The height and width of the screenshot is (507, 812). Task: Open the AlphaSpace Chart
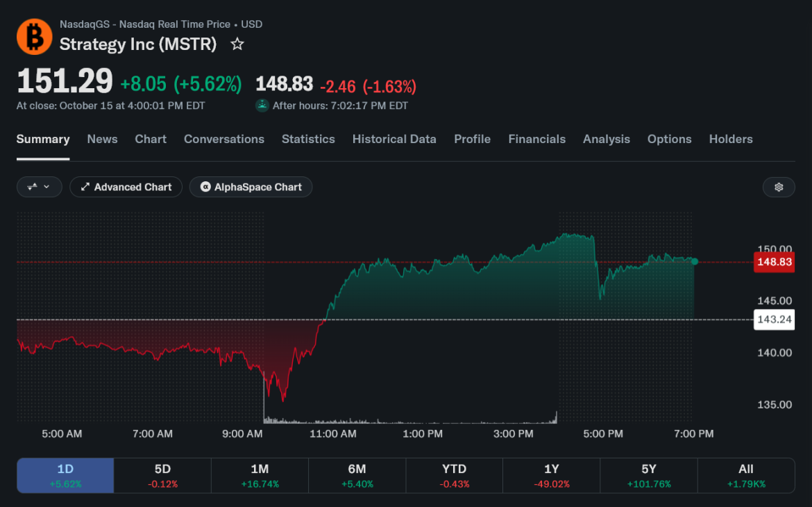tap(251, 187)
